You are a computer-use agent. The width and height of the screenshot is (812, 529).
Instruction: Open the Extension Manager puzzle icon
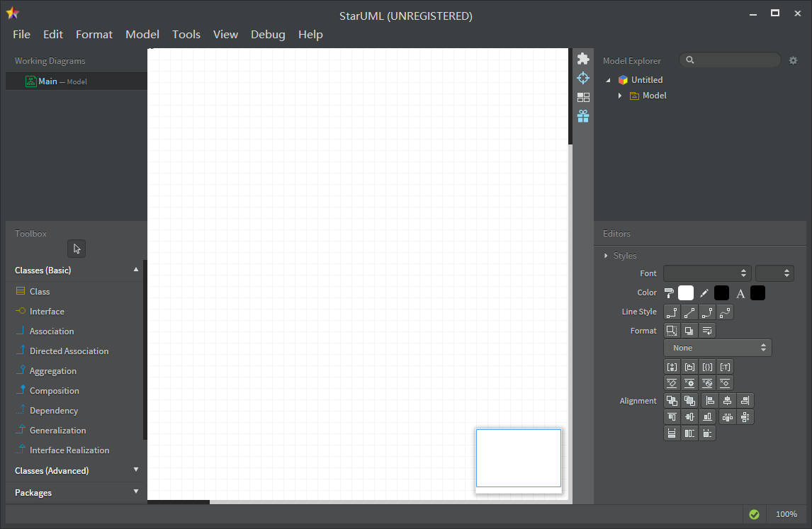pyautogui.click(x=583, y=59)
